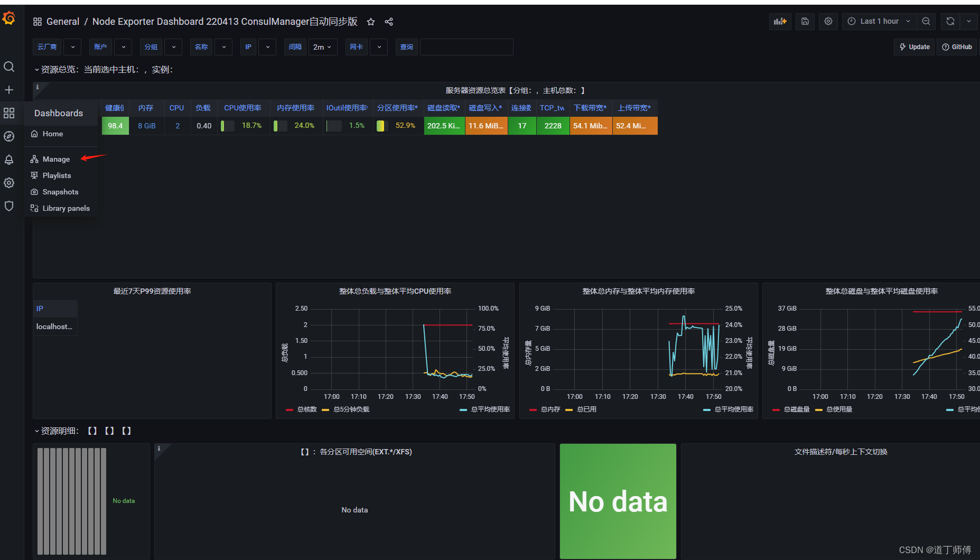
Task: Open the 名称 variable dropdown
Action: [224, 47]
